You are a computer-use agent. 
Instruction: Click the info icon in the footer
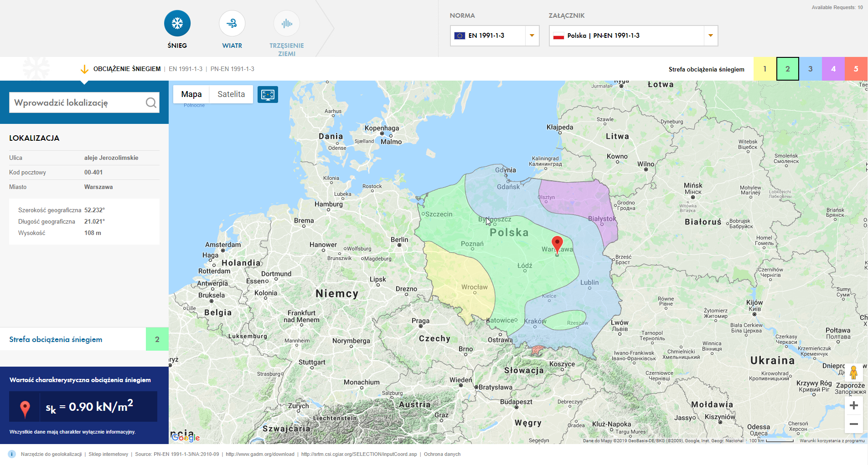(x=12, y=454)
